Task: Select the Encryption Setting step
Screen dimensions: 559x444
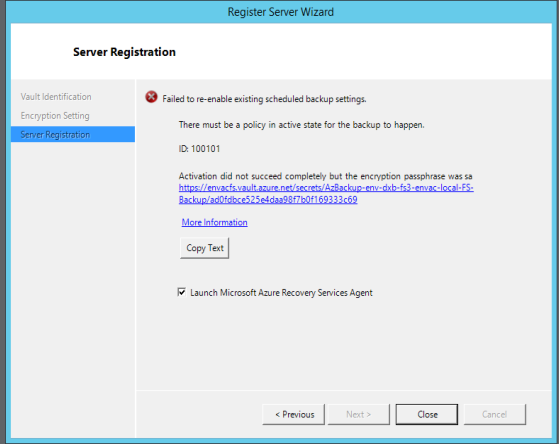Action: [x=55, y=116]
